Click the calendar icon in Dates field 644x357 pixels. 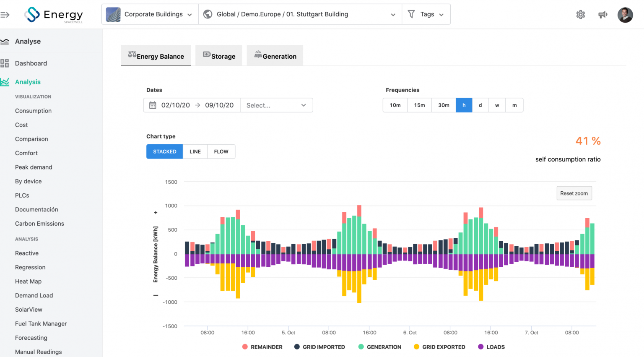coord(153,105)
